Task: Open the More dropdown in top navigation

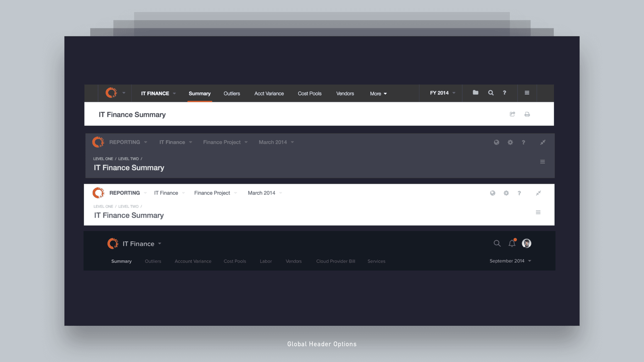Action: (378, 93)
